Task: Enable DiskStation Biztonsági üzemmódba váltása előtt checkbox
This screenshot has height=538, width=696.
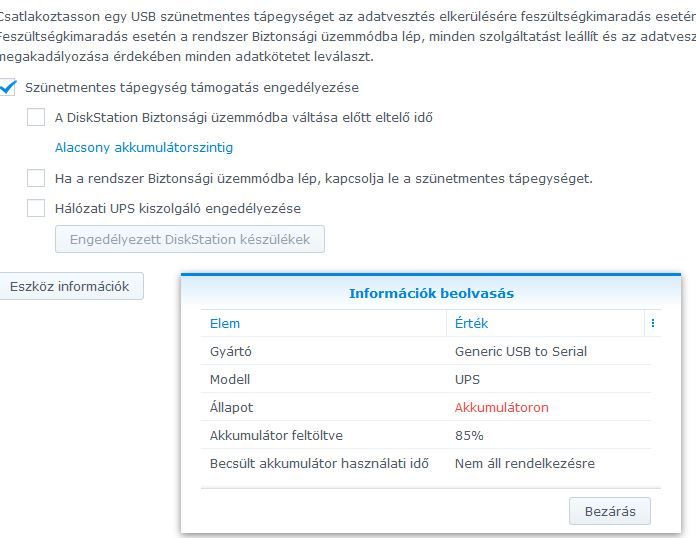Action: pyautogui.click(x=36, y=118)
